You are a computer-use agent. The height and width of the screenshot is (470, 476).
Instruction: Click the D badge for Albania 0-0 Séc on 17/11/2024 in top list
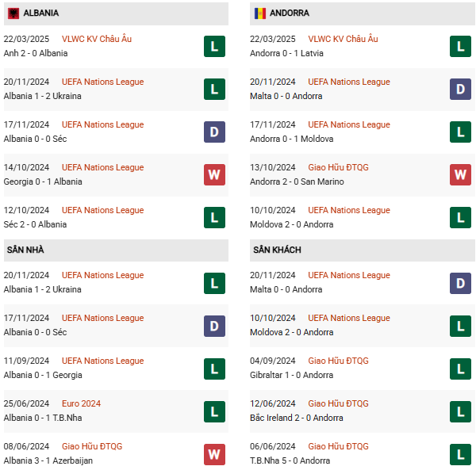pos(214,132)
